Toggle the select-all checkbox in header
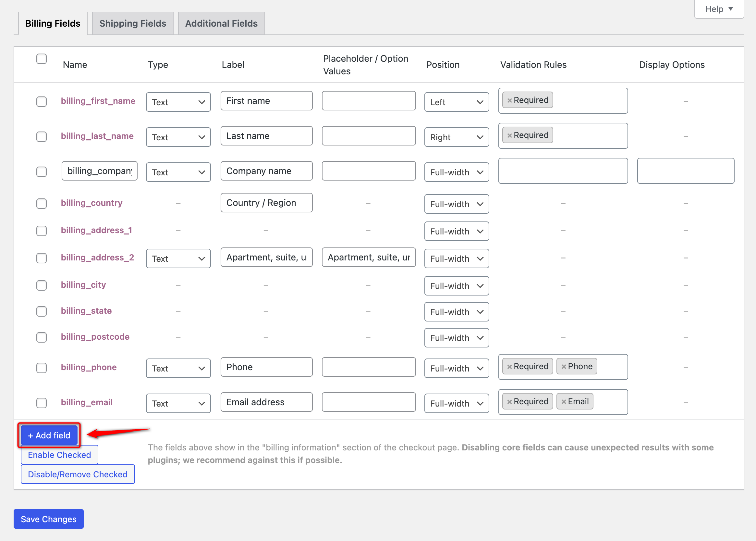This screenshot has height=541, width=756. 41,58
